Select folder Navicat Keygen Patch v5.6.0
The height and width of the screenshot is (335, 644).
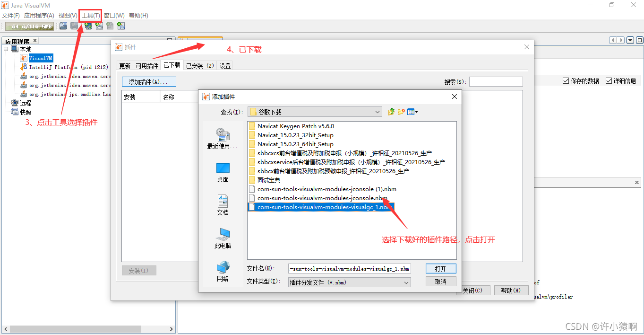295,126
